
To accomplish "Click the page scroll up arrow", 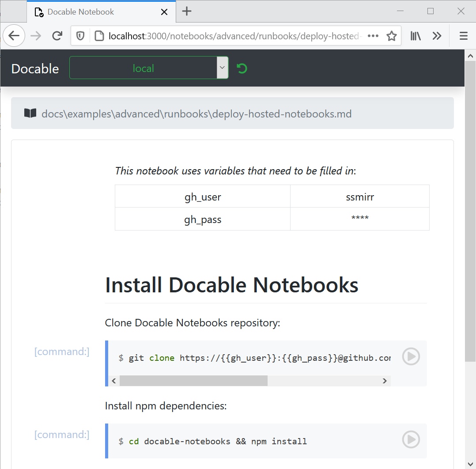I will [470, 56].
